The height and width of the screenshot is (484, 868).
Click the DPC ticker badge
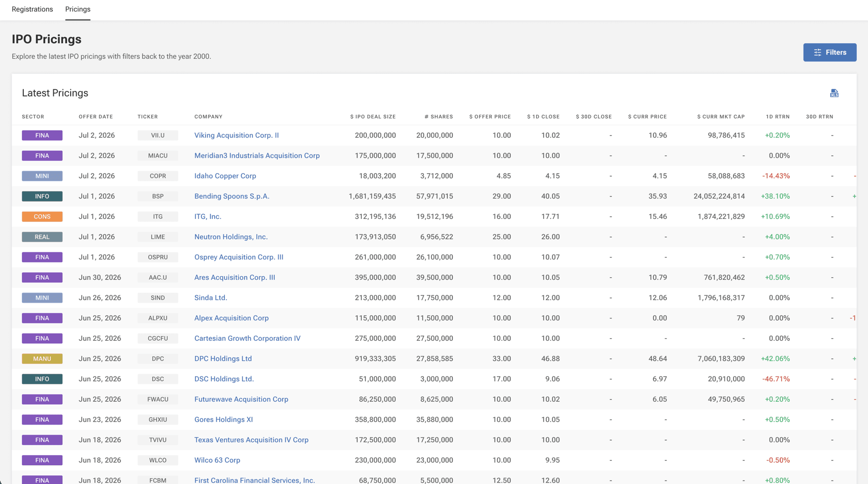click(x=158, y=359)
